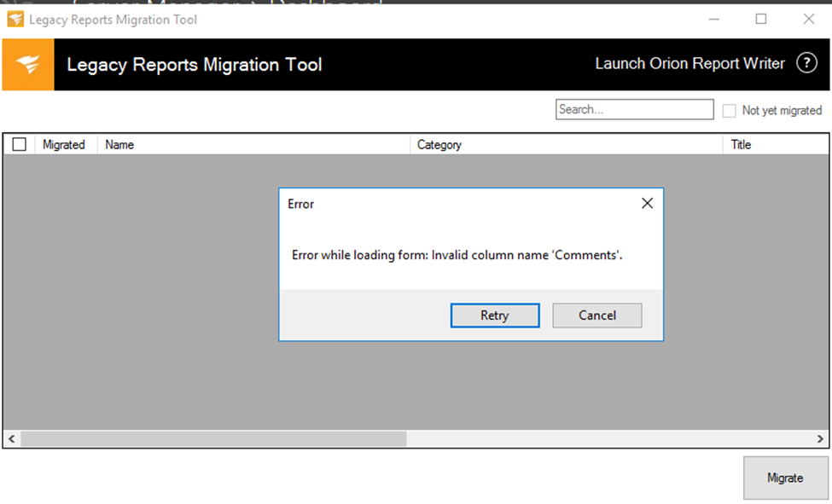Click the horizontal scrollbar thumb
Viewport: 832px width, 504px height.
[213, 438]
